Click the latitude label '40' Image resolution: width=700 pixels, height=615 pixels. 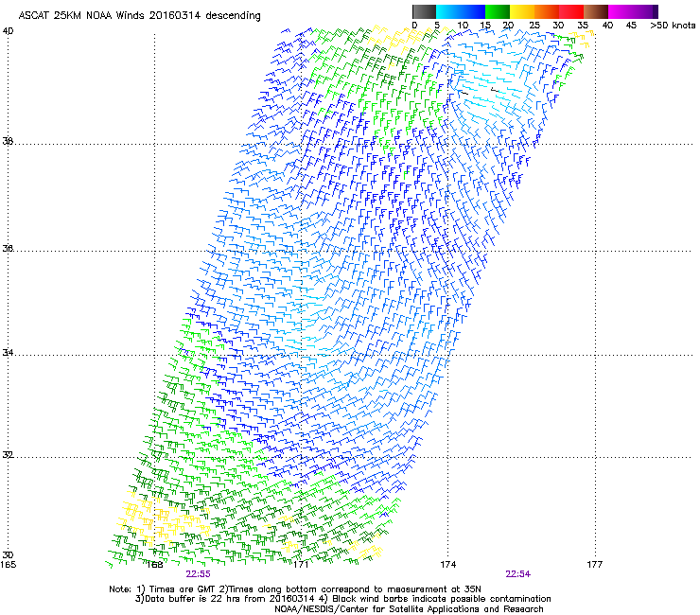click(8, 31)
